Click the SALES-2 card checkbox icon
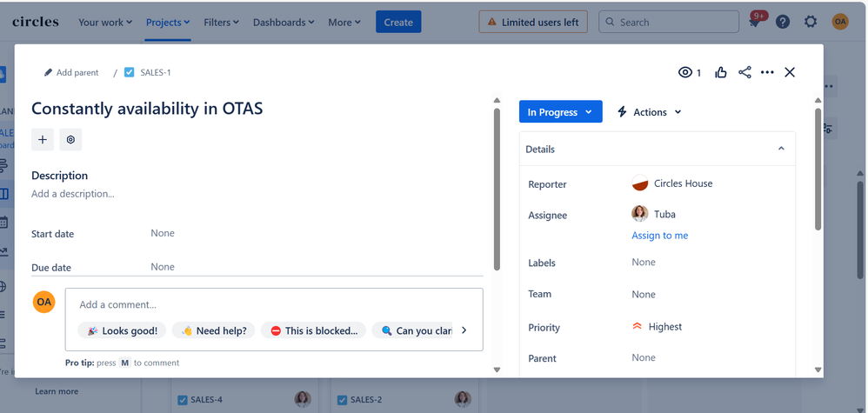 [x=342, y=400]
